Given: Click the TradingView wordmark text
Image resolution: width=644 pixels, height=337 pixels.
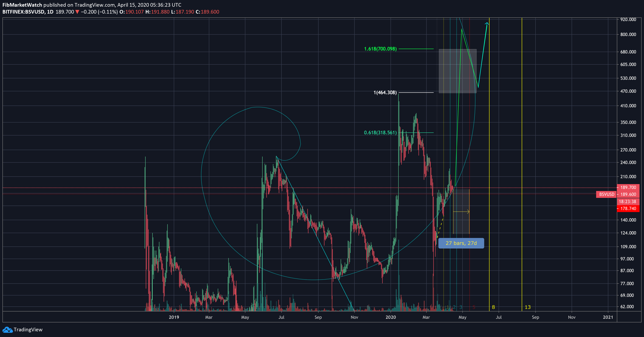Looking at the screenshot, I should tap(28, 330).
